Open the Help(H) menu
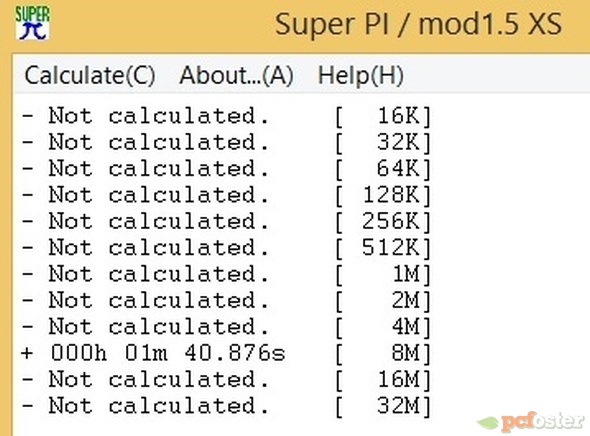The width and height of the screenshot is (590, 436). [x=360, y=75]
